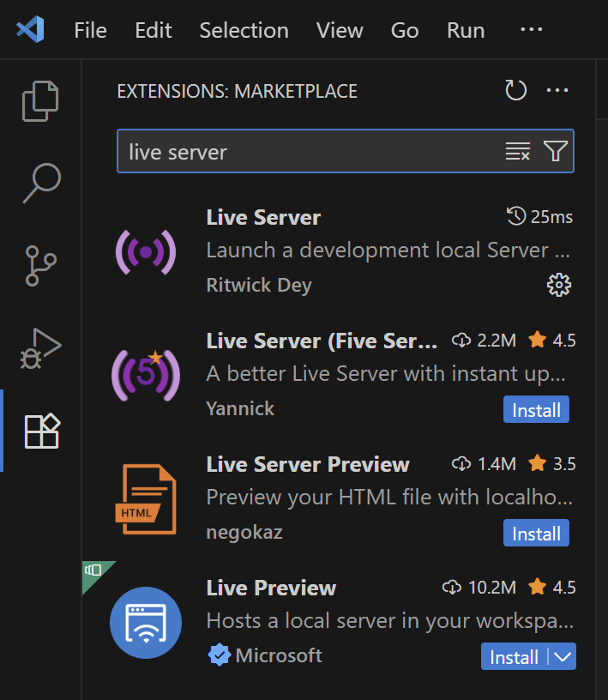
Task: Click the Live Preview preview-badge corner icon
Action: (x=93, y=570)
